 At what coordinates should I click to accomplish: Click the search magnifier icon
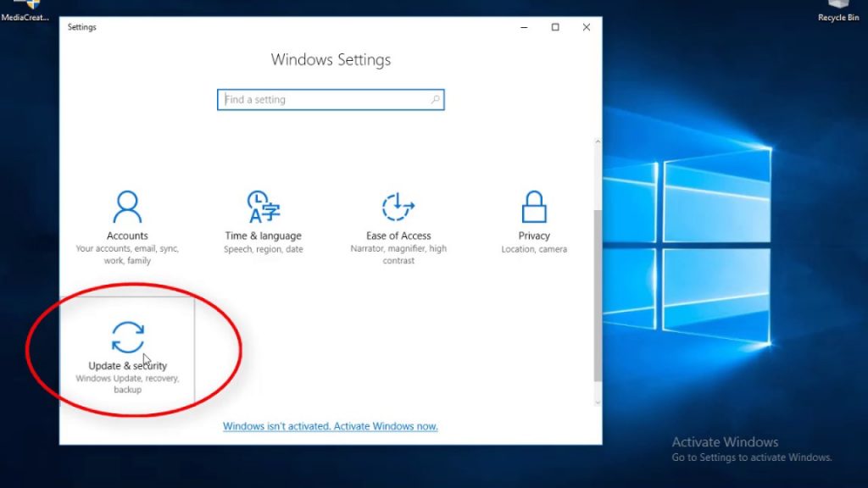pos(435,99)
